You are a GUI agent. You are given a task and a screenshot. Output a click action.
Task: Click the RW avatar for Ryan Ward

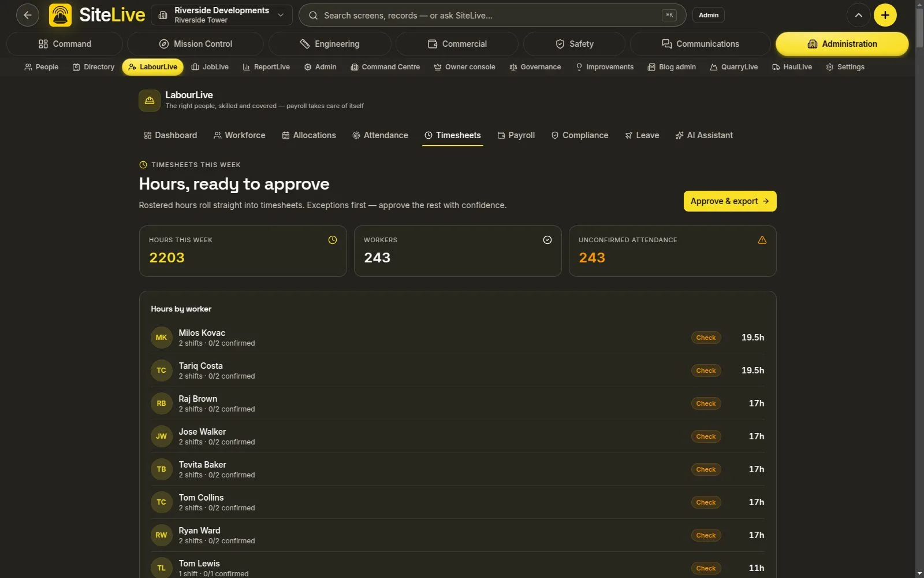pos(162,535)
